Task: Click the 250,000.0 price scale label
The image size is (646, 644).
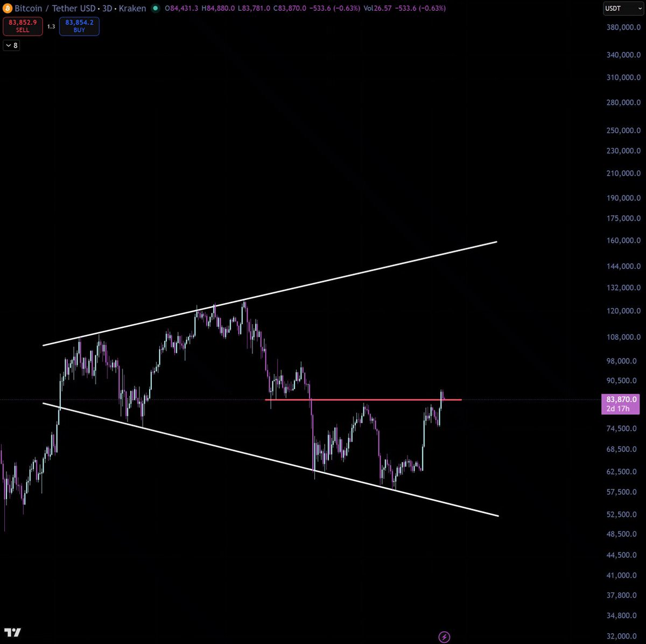Action: pos(623,131)
